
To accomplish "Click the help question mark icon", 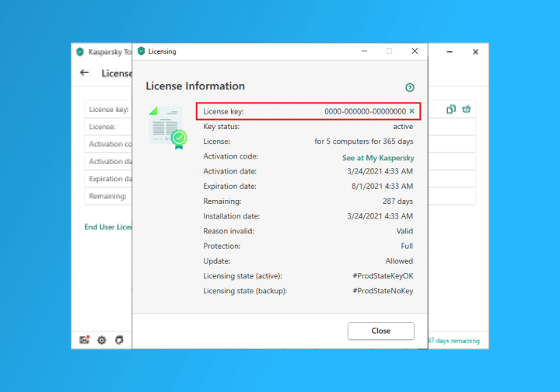I will [410, 88].
